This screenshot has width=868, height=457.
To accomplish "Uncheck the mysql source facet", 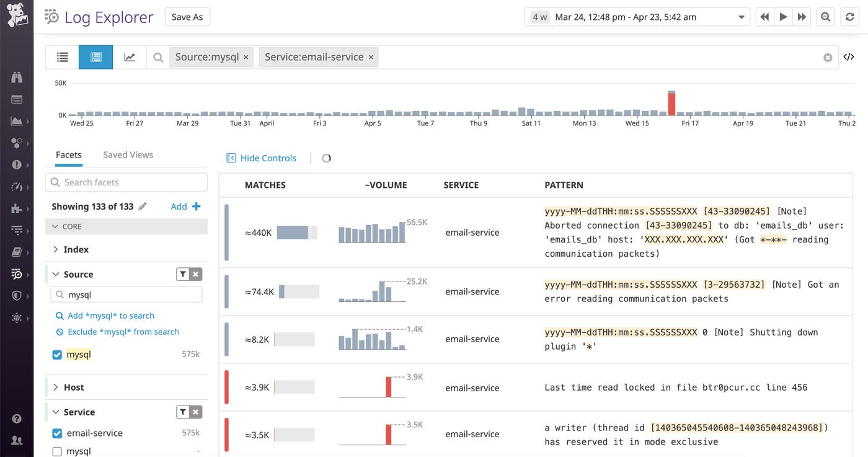I will (57, 353).
